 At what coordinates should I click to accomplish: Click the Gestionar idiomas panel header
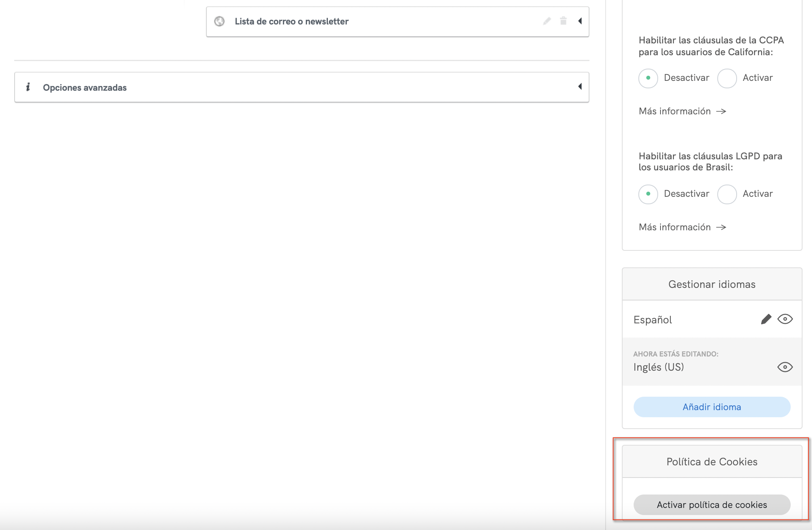712,284
